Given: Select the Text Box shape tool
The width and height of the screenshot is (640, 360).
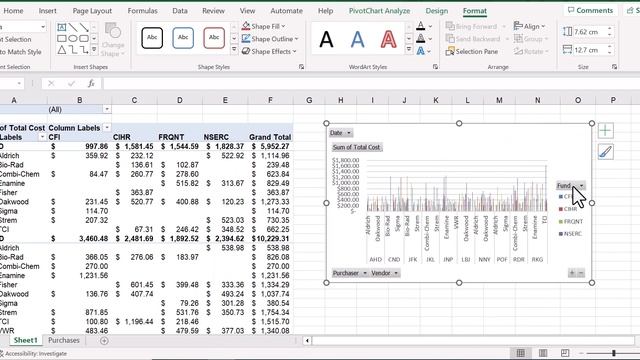Looking at the screenshot, I should (62, 27).
